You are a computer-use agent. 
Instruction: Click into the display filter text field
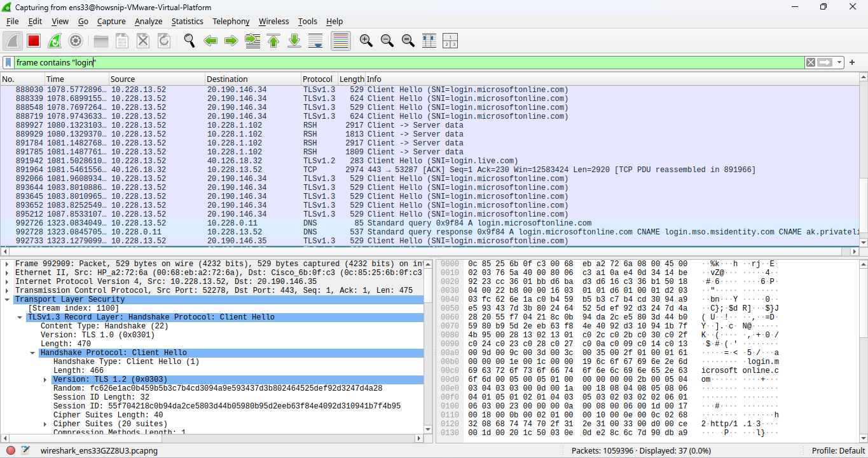click(409, 62)
